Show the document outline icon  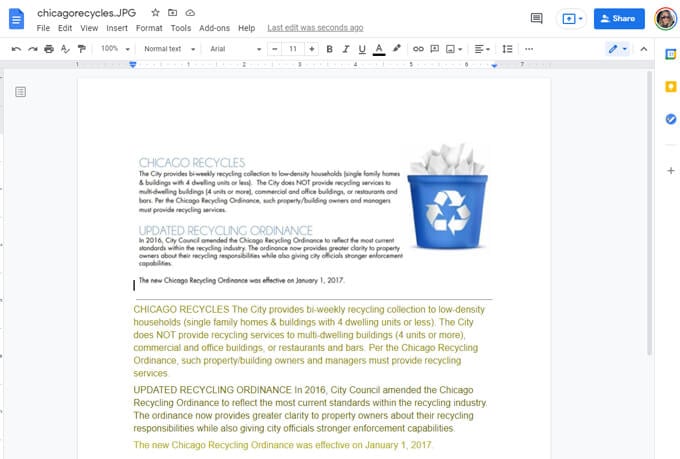(x=21, y=92)
